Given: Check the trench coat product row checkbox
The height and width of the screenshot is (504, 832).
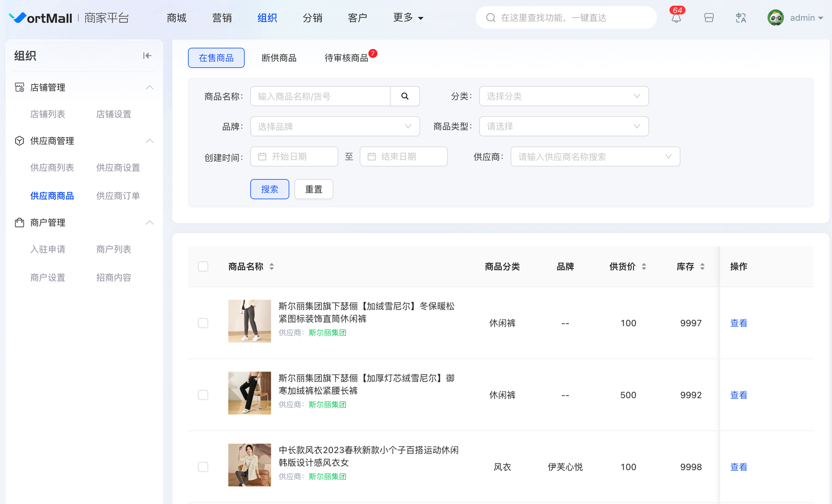Looking at the screenshot, I should tap(203, 467).
